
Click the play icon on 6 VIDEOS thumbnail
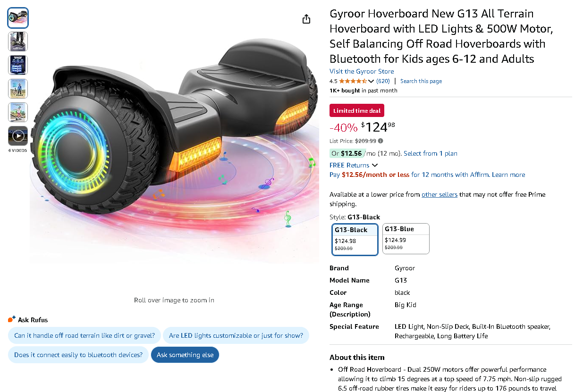[17, 135]
